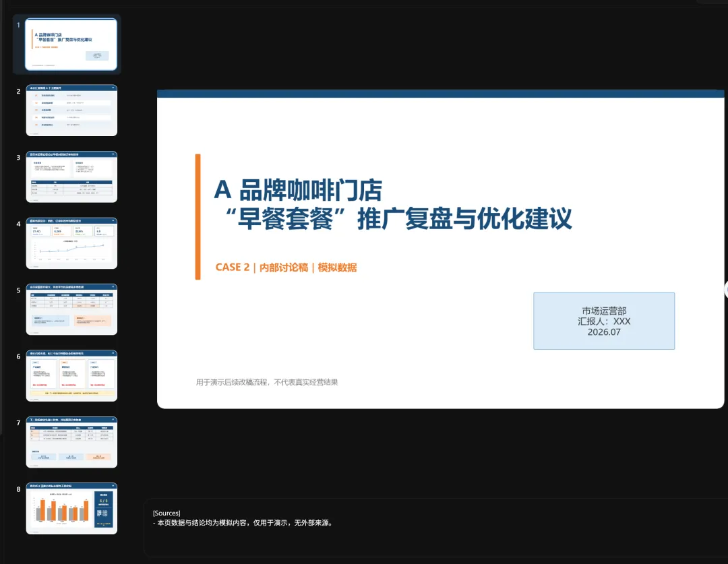The width and height of the screenshot is (728, 564).
Task: Select slide 1 thumbnail in the panel
Action: (71, 44)
